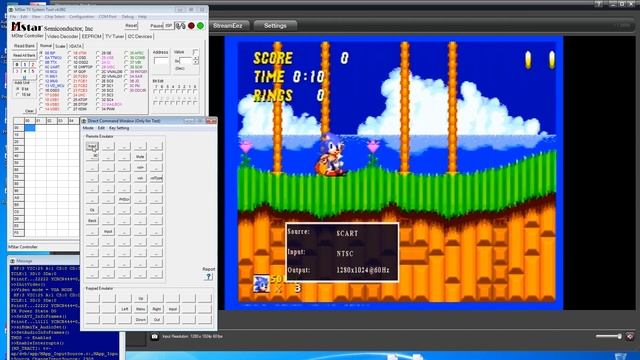Image resolution: width=640 pixels, height=360 pixels.
Task: Click the Clear button in MStar Controller
Action: click(x=29, y=111)
